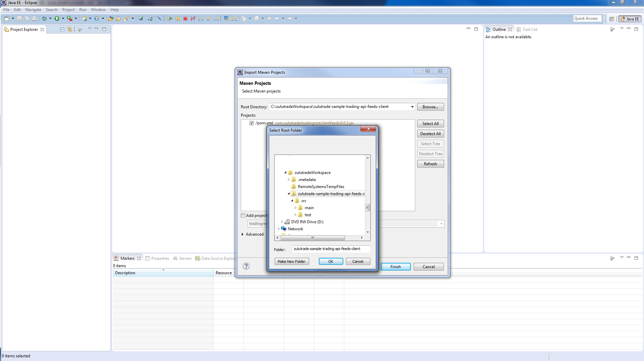Click the Make New Folder button
The width and height of the screenshot is (644, 361).
tap(291, 261)
